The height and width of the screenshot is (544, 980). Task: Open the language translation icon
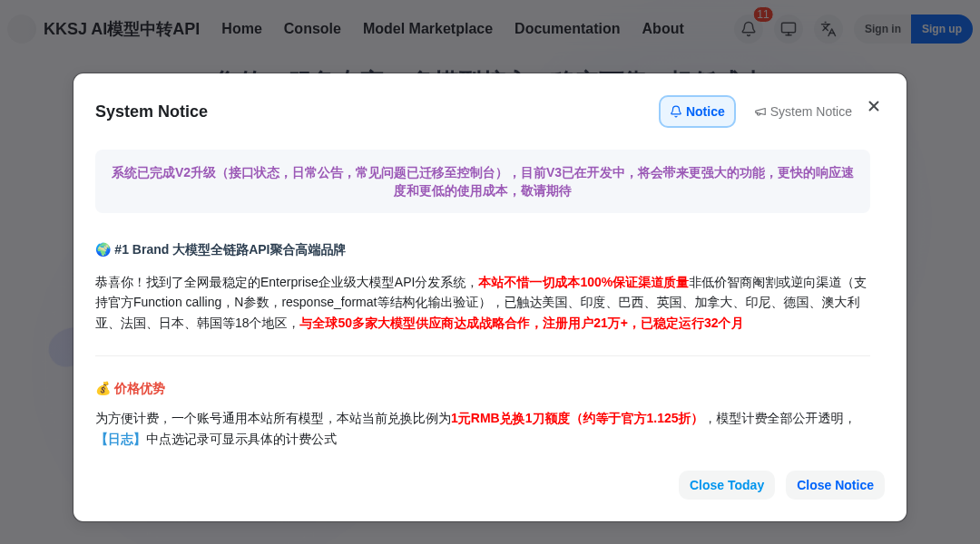click(828, 29)
